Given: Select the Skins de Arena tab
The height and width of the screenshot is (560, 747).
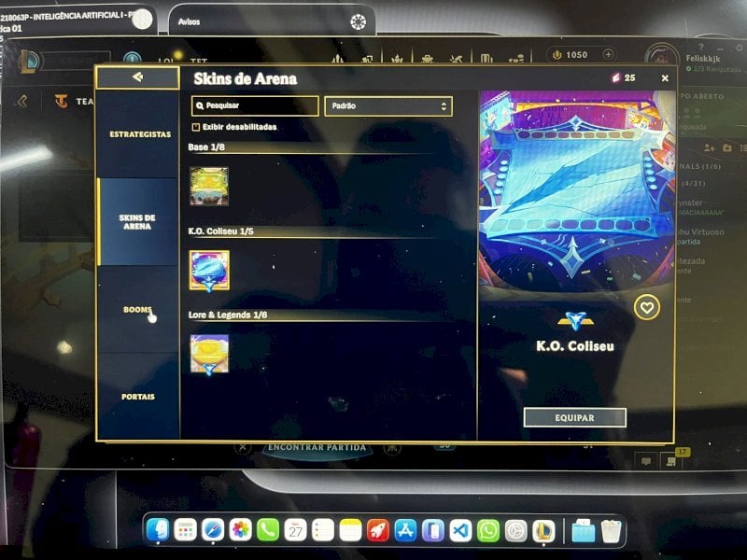Looking at the screenshot, I should [137, 222].
